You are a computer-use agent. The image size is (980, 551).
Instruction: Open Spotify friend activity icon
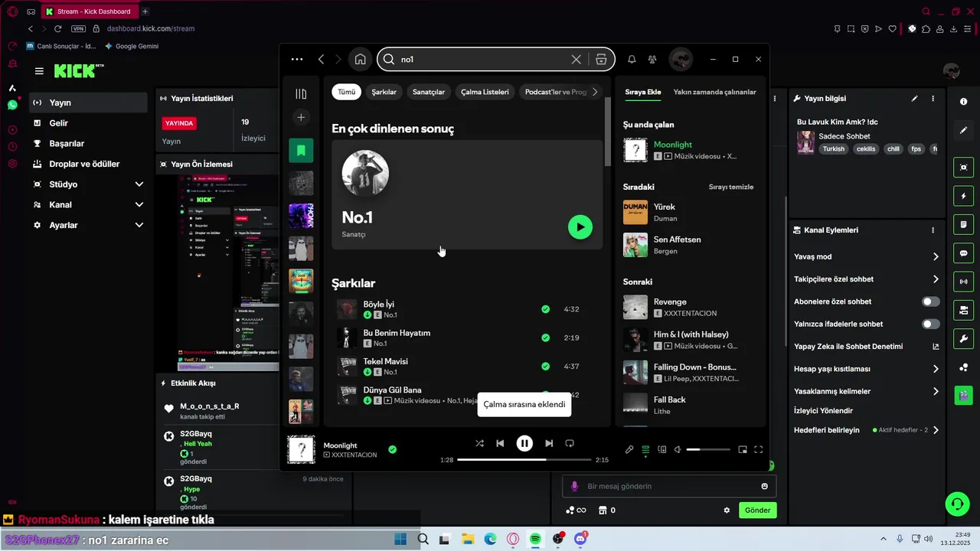[x=652, y=59]
